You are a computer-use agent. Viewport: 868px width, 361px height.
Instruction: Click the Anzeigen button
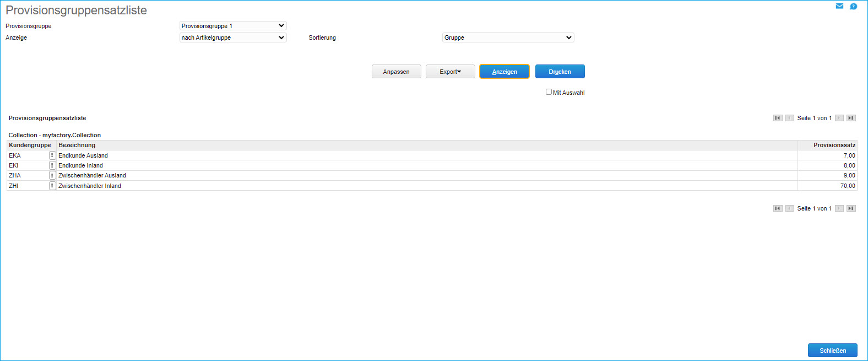pyautogui.click(x=504, y=72)
